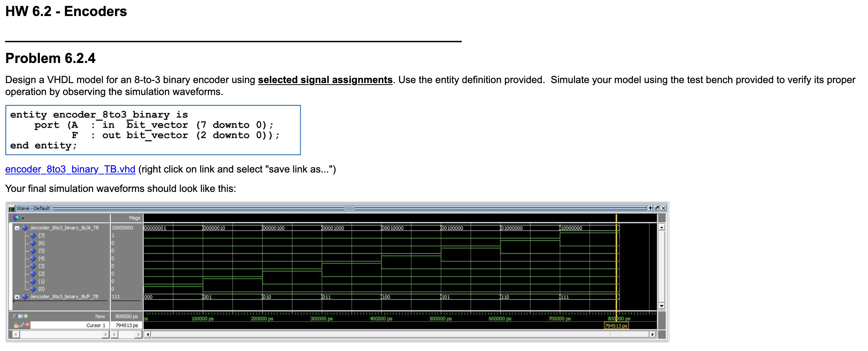The image size is (868, 351).
Task: Select signal bit (6) diamond icon
Action: coord(33,243)
